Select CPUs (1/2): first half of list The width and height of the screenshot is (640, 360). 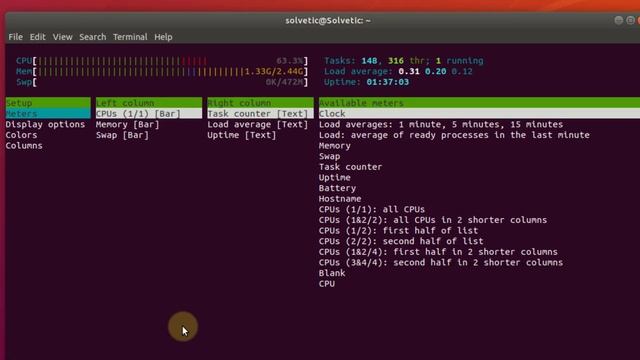tap(398, 230)
